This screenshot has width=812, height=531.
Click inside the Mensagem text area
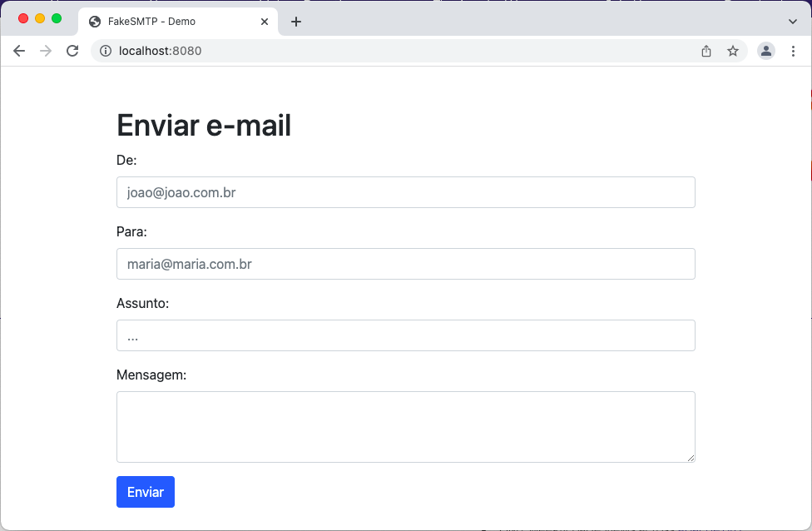[x=405, y=426]
